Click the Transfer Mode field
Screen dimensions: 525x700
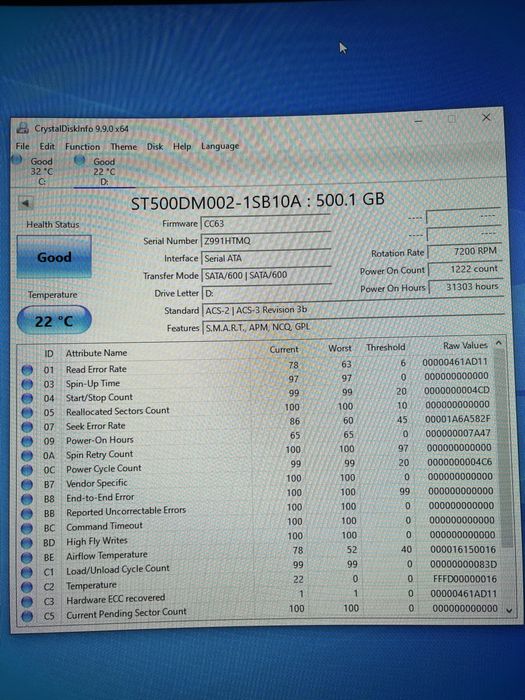click(x=267, y=275)
